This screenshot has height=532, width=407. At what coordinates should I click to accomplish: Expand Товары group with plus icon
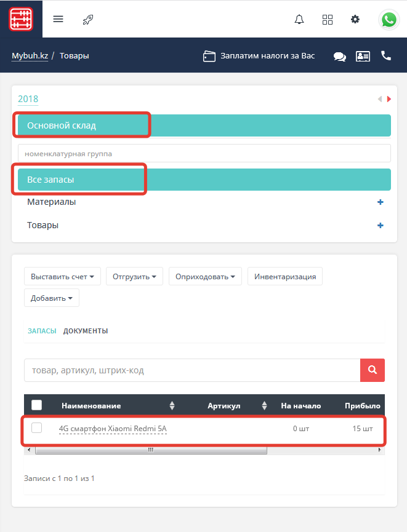point(380,226)
